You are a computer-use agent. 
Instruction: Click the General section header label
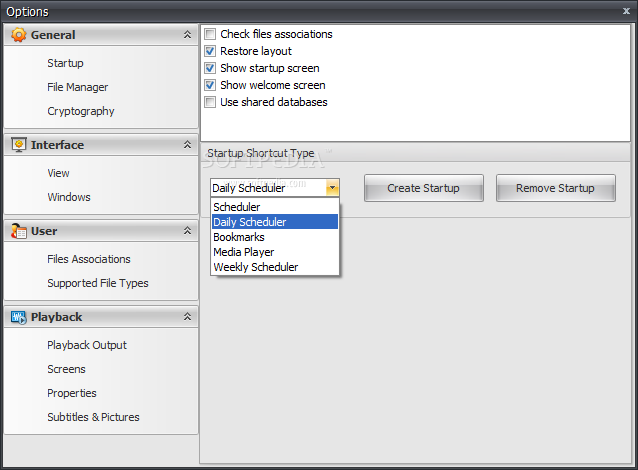tap(53, 35)
